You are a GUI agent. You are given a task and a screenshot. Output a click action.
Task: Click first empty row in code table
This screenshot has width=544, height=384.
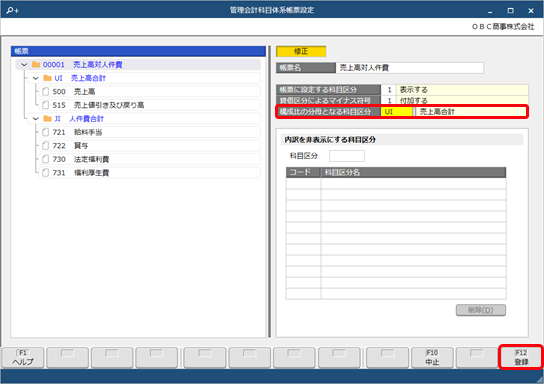(x=396, y=184)
